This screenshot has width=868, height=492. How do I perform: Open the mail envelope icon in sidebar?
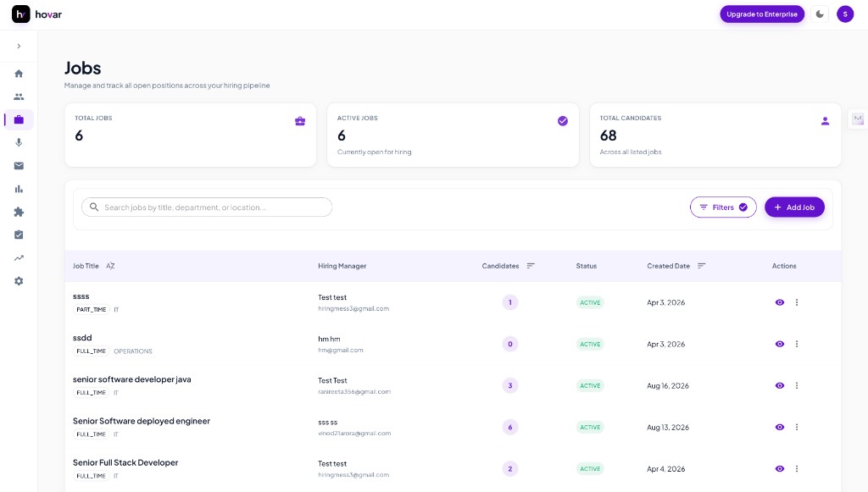coord(19,166)
